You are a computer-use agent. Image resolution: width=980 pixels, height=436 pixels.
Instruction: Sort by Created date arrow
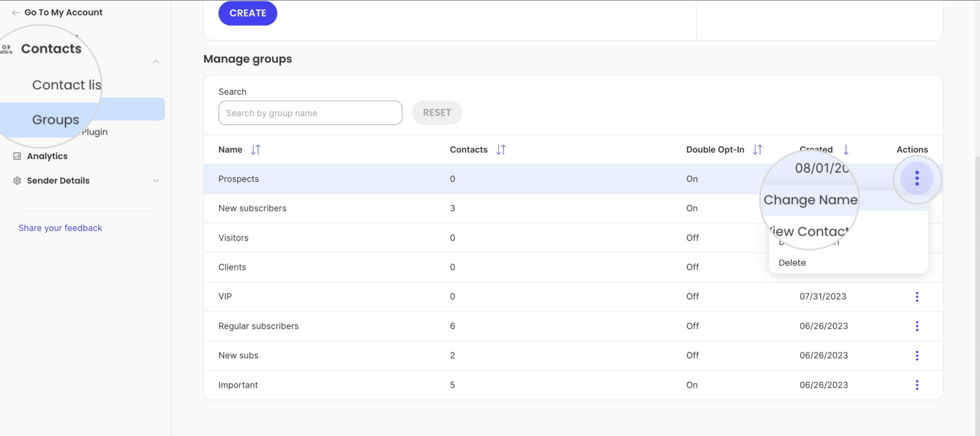coord(845,150)
